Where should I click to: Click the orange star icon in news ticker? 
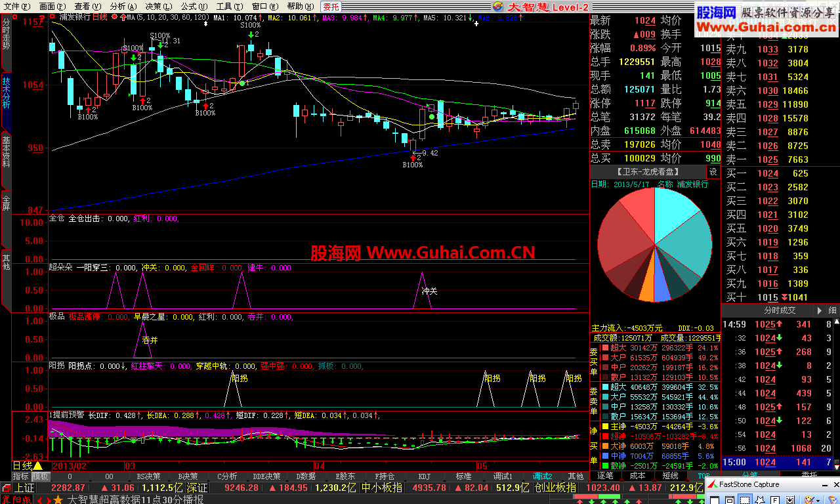[x=58, y=499]
